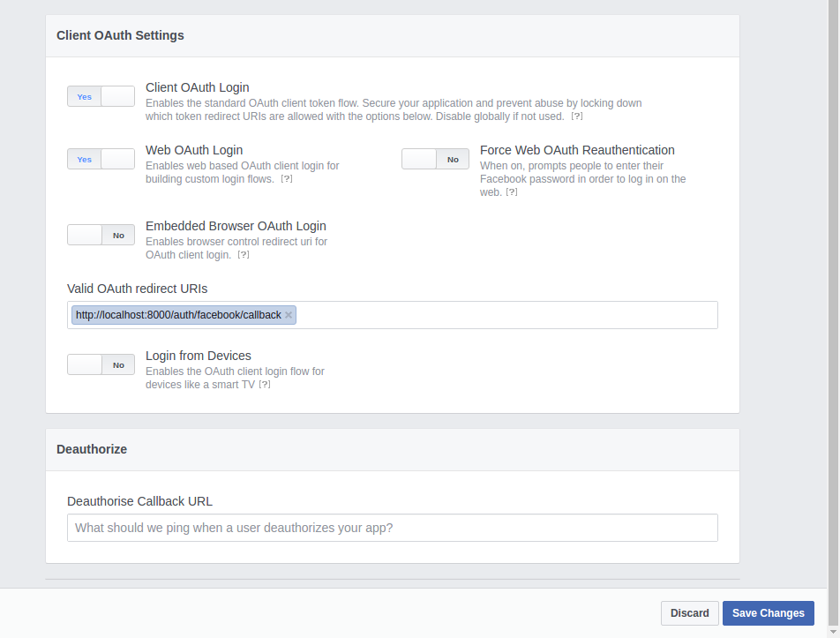Click the Deauthorize section header
Screen dimensions: 840x638
pos(92,449)
